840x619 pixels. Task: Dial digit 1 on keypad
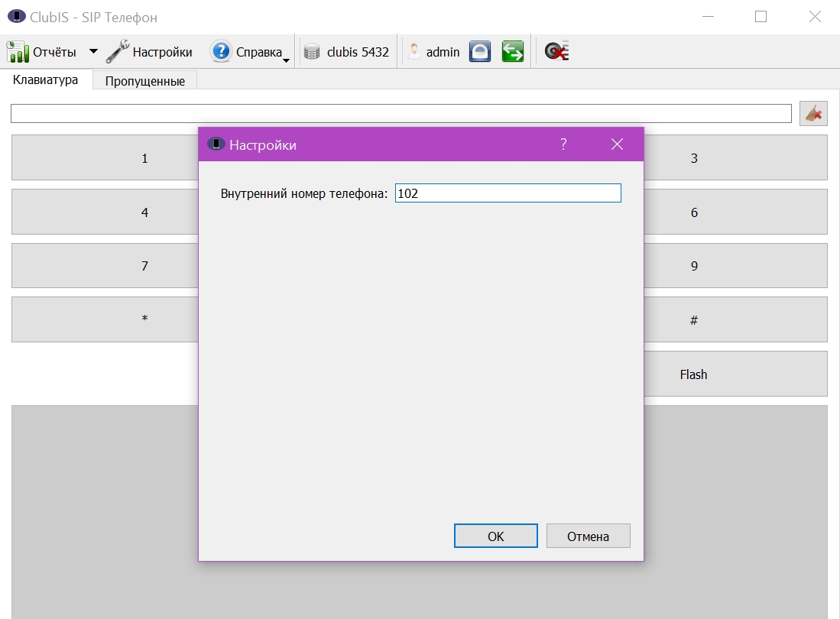[x=105, y=158]
